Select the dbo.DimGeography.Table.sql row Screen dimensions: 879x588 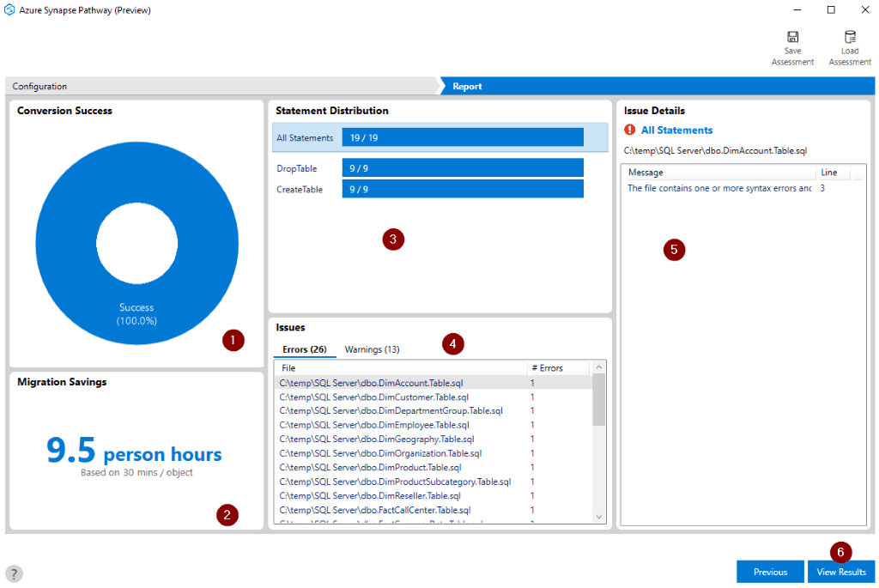tap(433, 439)
